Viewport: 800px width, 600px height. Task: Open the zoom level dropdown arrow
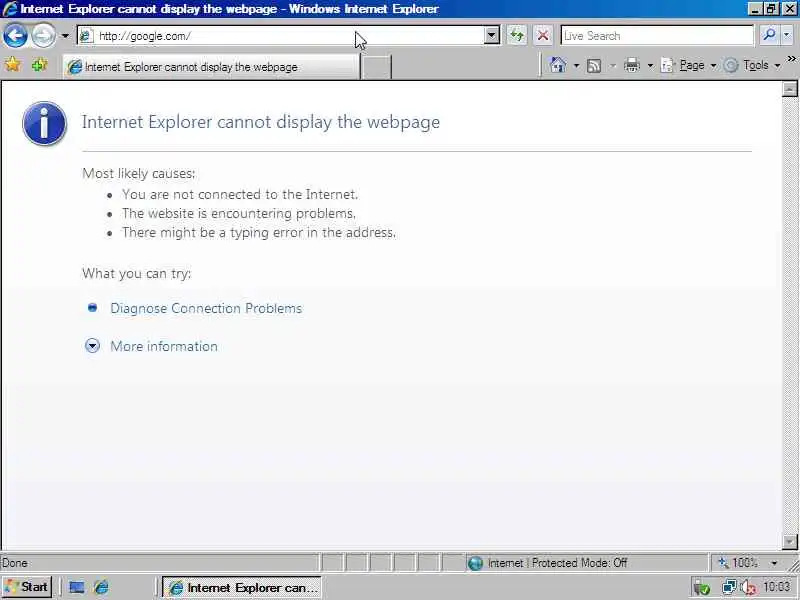pyautogui.click(x=774, y=563)
